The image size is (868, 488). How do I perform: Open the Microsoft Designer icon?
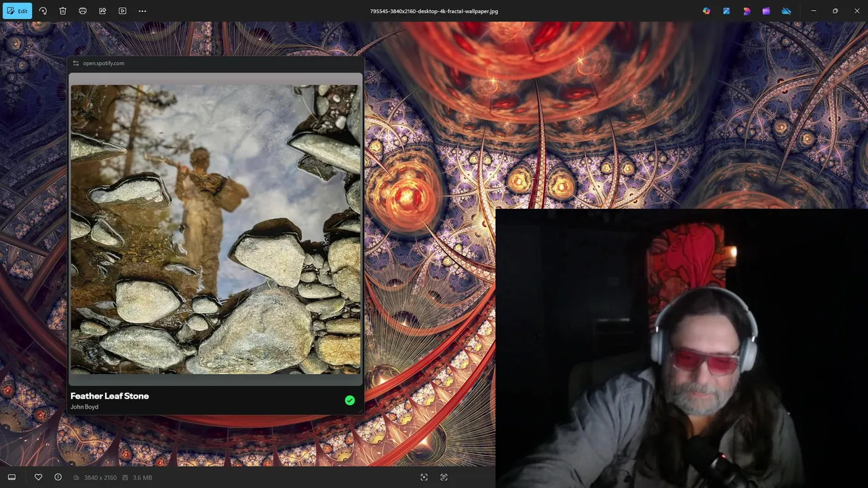pos(747,11)
